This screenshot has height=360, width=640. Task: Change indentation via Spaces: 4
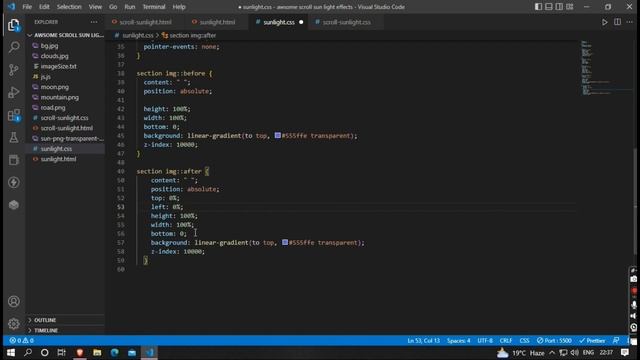[x=458, y=340]
